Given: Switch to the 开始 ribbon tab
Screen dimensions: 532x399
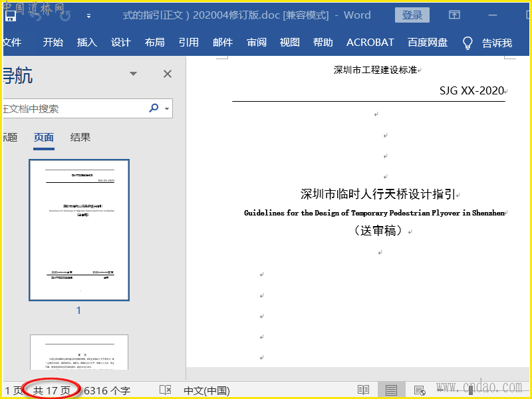Looking at the screenshot, I should coord(53,43).
